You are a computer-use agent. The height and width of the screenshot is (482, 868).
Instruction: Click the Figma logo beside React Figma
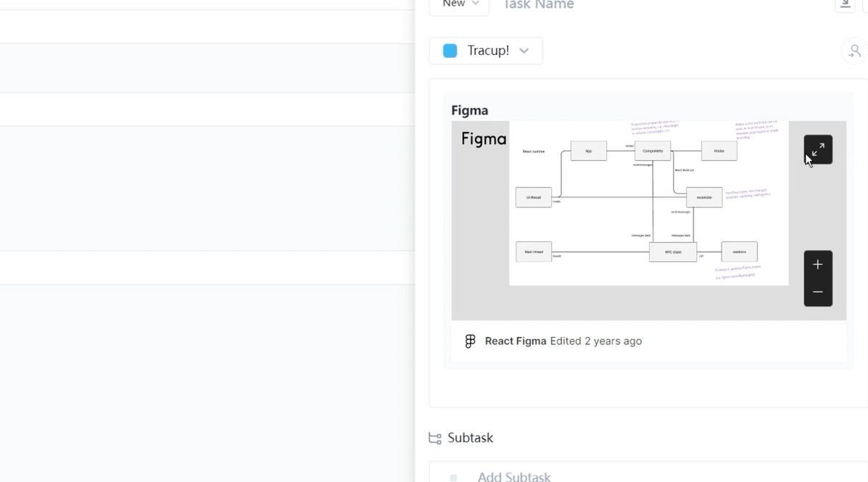[470, 341]
